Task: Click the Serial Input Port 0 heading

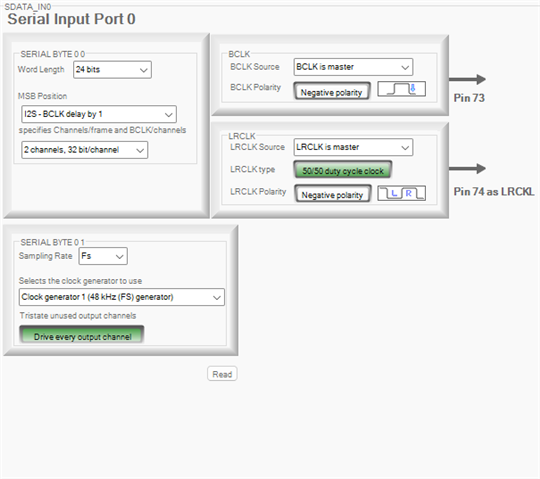Action: (71, 19)
